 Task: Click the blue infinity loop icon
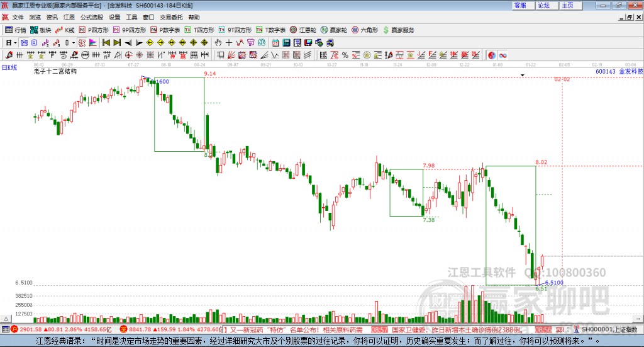pyautogui.click(x=502, y=55)
